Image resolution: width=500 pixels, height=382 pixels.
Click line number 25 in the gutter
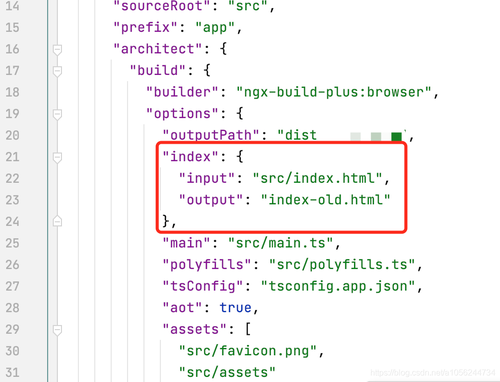[12, 243]
